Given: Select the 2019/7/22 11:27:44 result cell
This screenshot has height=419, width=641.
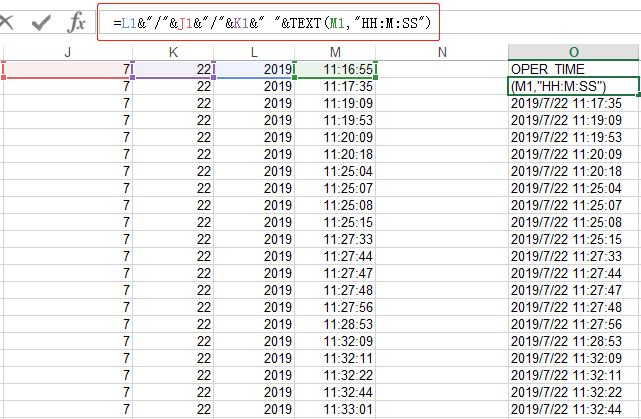Looking at the screenshot, I should [574, 273].
